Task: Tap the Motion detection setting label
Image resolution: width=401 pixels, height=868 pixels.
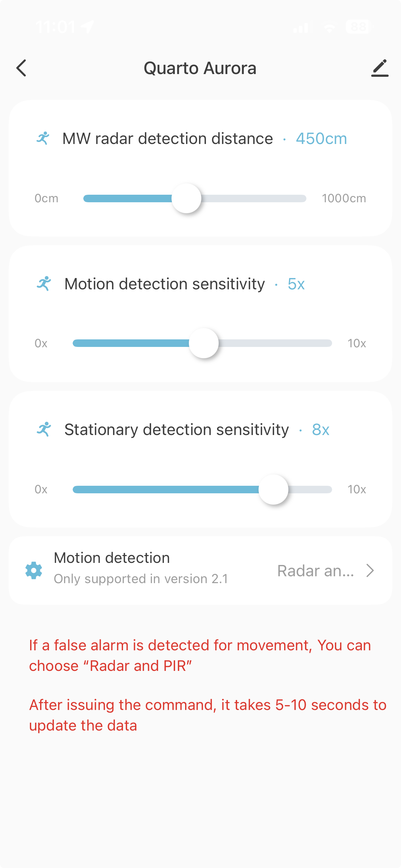Action: point(112,558)
